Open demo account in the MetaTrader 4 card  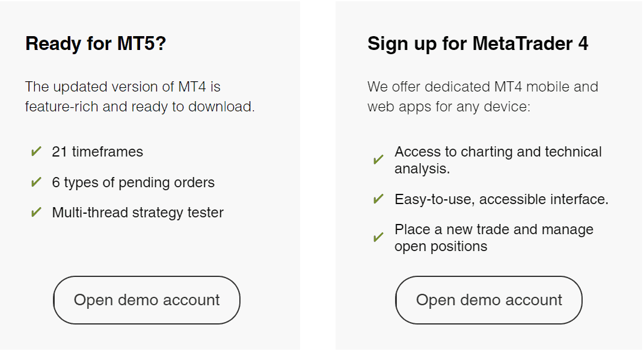[489, 300]
